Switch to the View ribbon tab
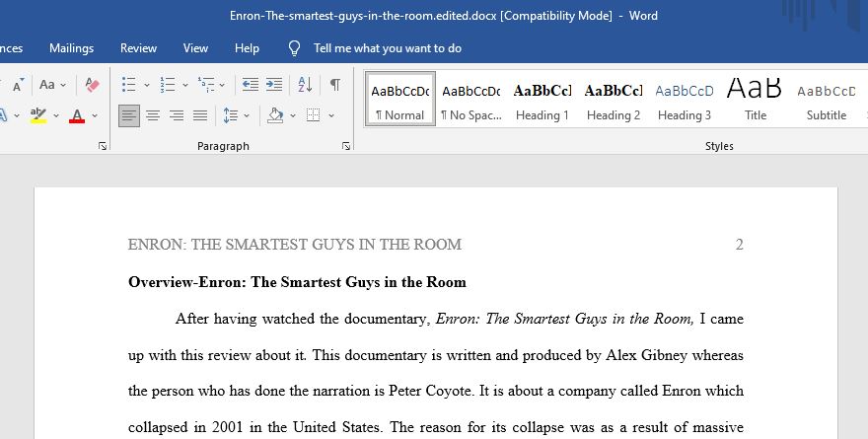The image size is (868, 439). point(195,48)
